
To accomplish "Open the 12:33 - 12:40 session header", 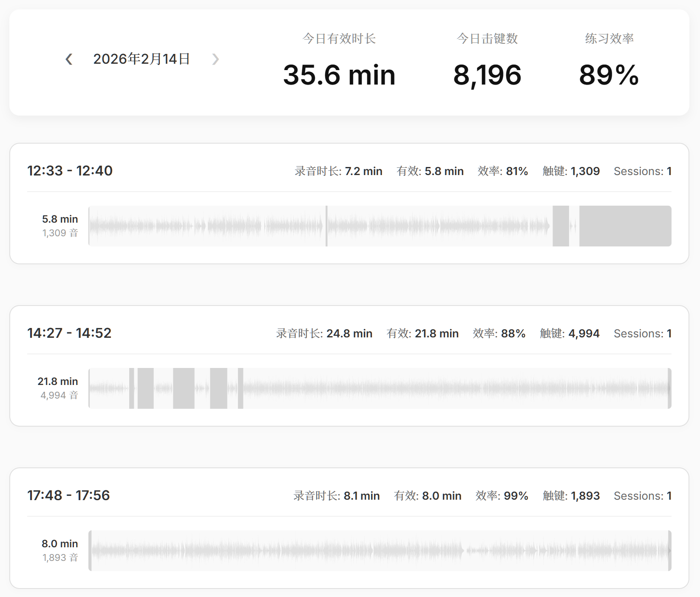I will [70, 171].
